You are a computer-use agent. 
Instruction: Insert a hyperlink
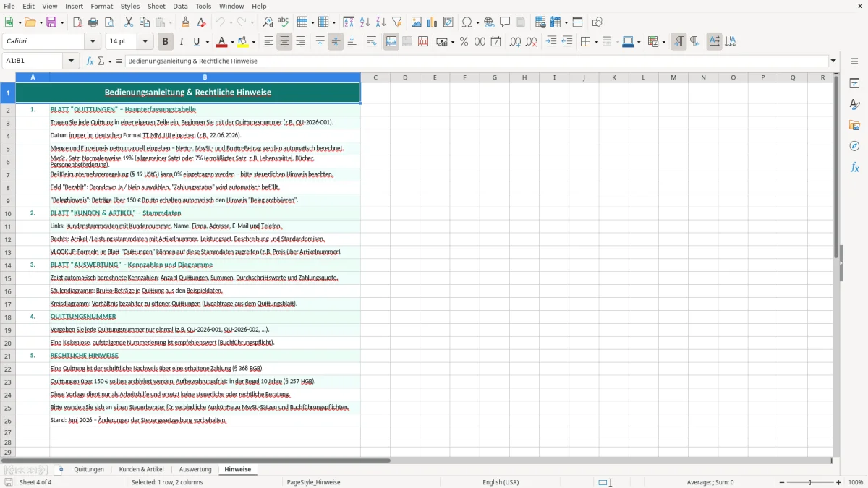489,22
